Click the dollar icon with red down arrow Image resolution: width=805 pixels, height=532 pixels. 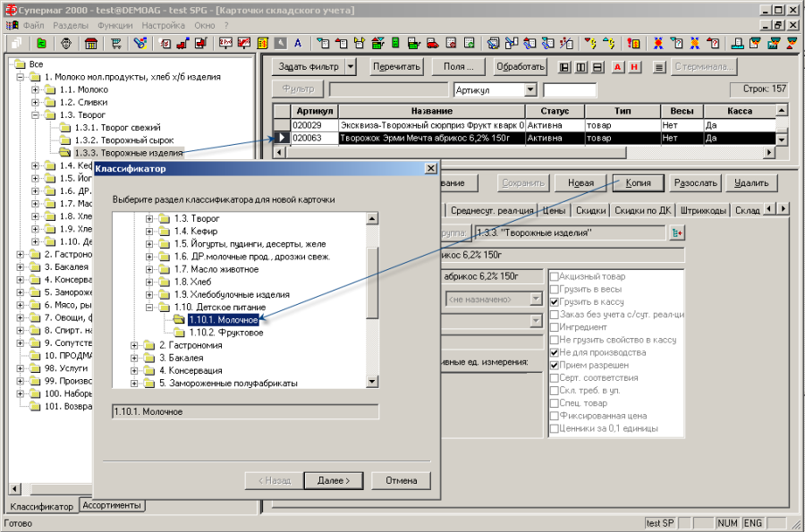tap(590, 44)
